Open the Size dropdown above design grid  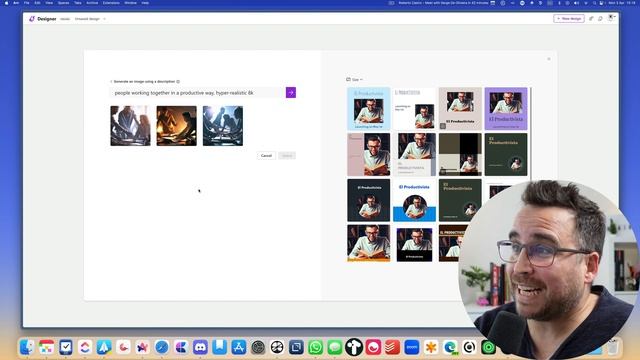click(x=354, y=80)
